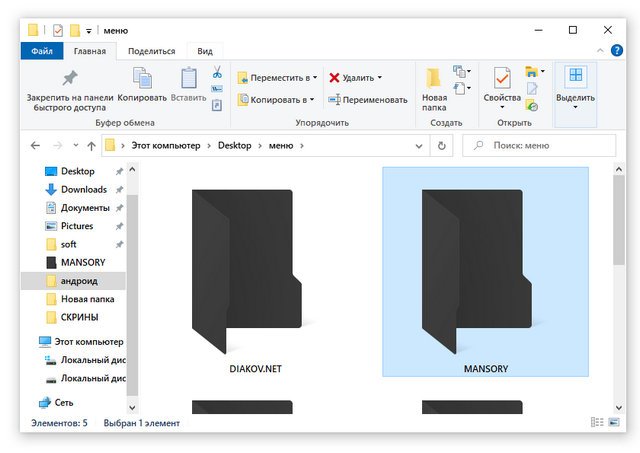Click the Up one level arrow

click(91, 146)
